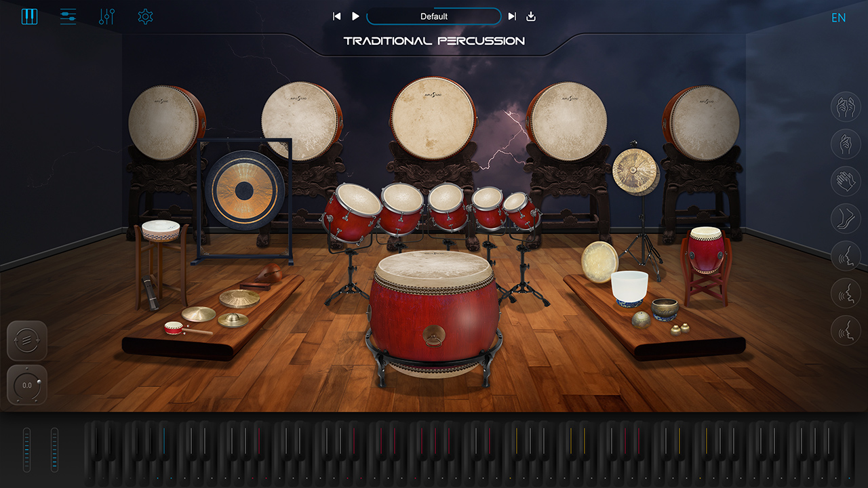Go to the previous preset
This screenshot has width=868, height=488.
337,17
